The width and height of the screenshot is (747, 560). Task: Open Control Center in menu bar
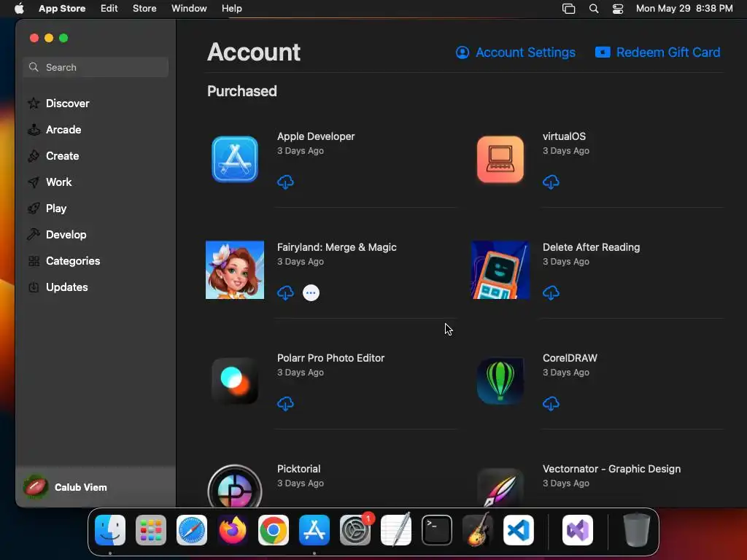click(618, 9)
